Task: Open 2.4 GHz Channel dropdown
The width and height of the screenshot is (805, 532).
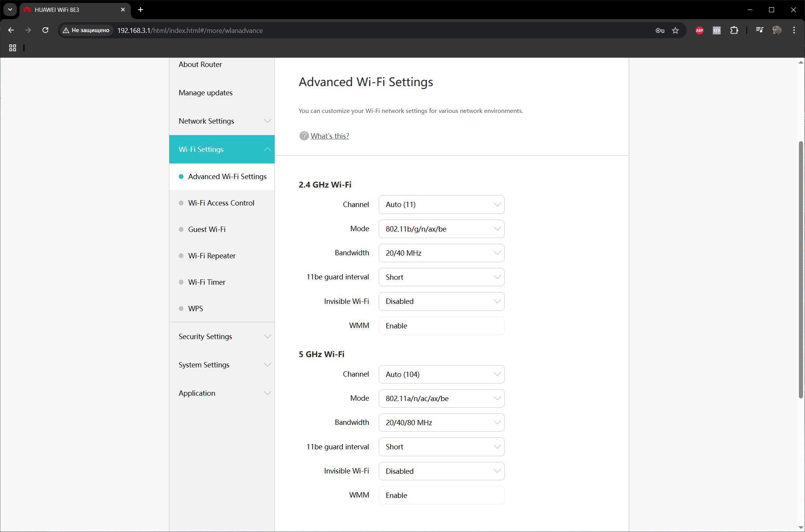Action: pyautogui.click(x=441, y=205)
